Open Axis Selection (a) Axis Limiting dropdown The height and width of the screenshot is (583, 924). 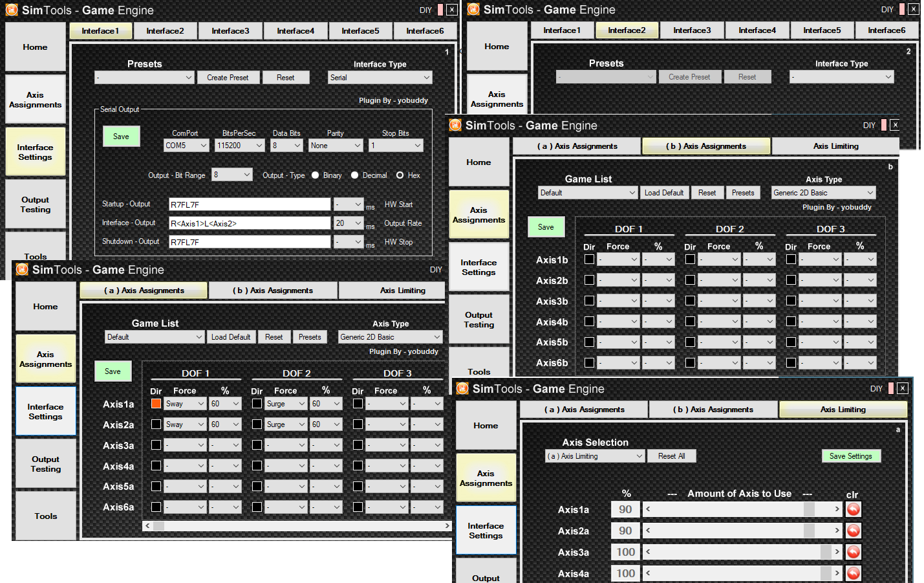[x=595, y=456]
